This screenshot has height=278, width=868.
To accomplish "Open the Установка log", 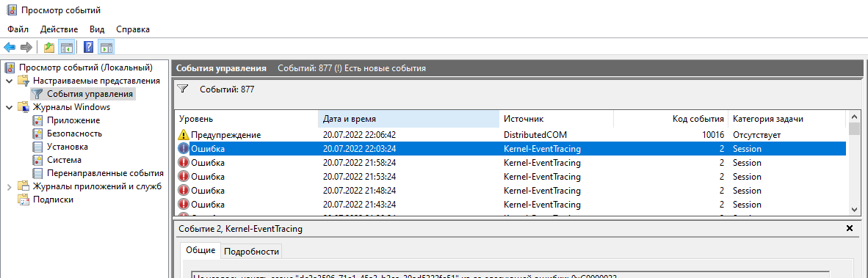I will (68, 147).
